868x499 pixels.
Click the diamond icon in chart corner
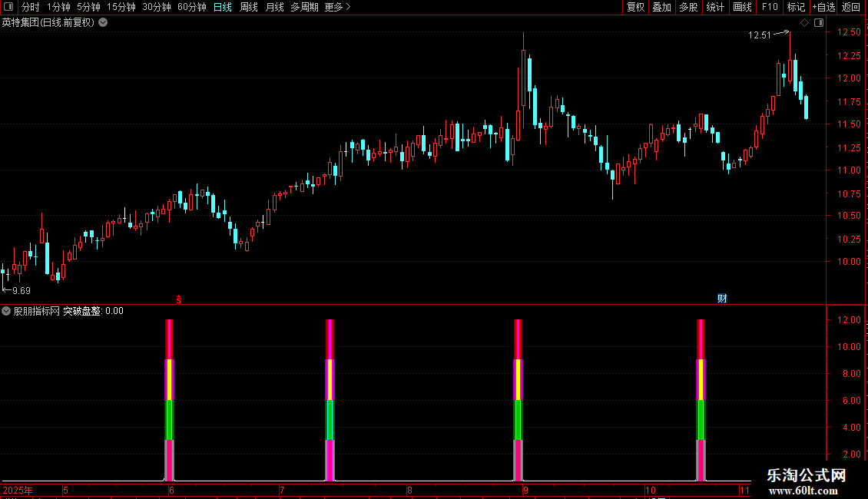tap(805, 23)
